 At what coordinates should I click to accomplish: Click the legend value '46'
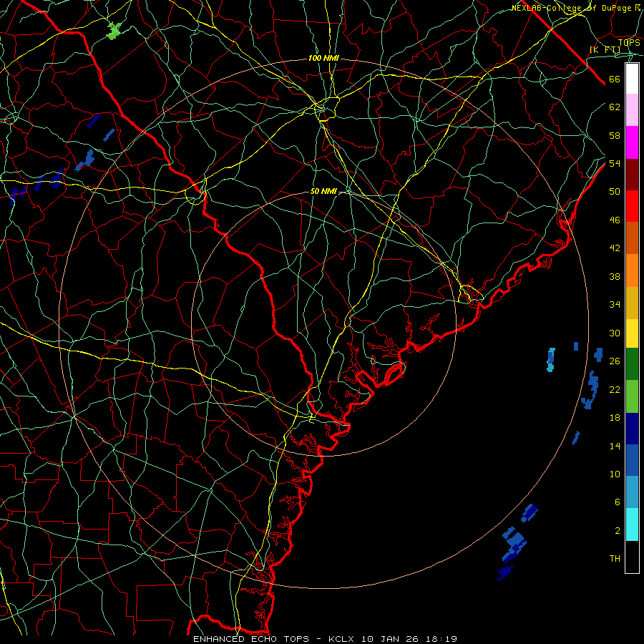(615, 220)
